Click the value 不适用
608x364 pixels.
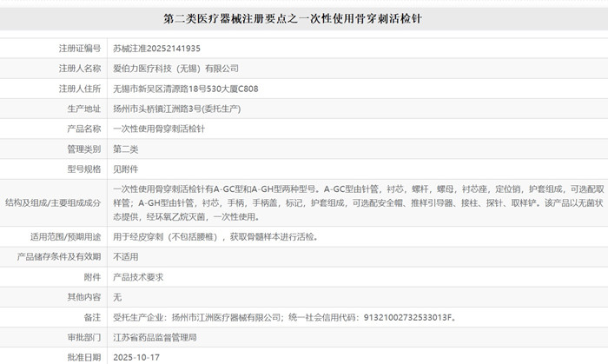125,256
